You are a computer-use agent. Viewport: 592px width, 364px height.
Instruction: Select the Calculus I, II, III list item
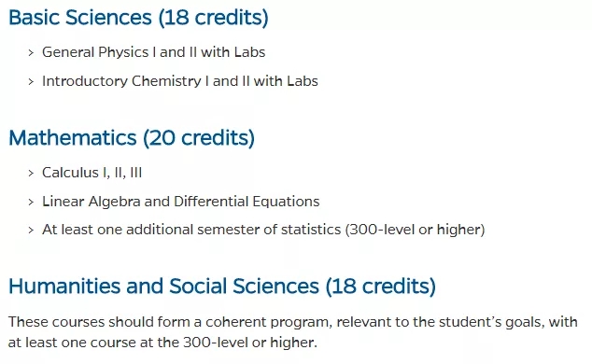[x=92, y=173]
